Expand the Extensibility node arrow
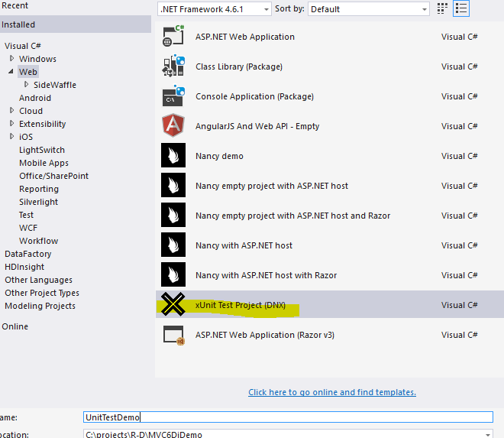Screen dimensions: 504x438 [x=12, y=123]
